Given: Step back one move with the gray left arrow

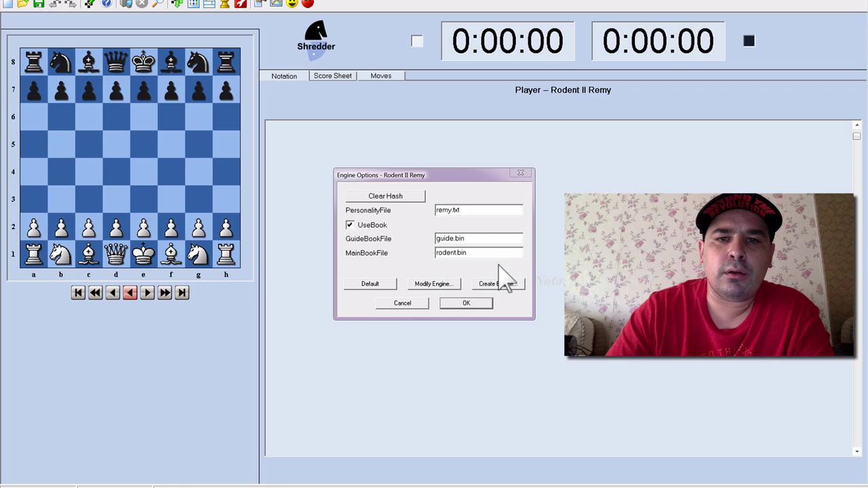Looking at the screenshot, I should pyautogui.click(x=113, y=293).
